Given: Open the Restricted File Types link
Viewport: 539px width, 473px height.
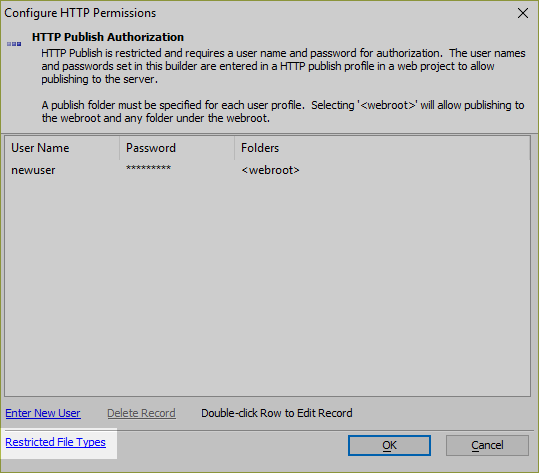Looking at the screenshot, I should [55, 442].
